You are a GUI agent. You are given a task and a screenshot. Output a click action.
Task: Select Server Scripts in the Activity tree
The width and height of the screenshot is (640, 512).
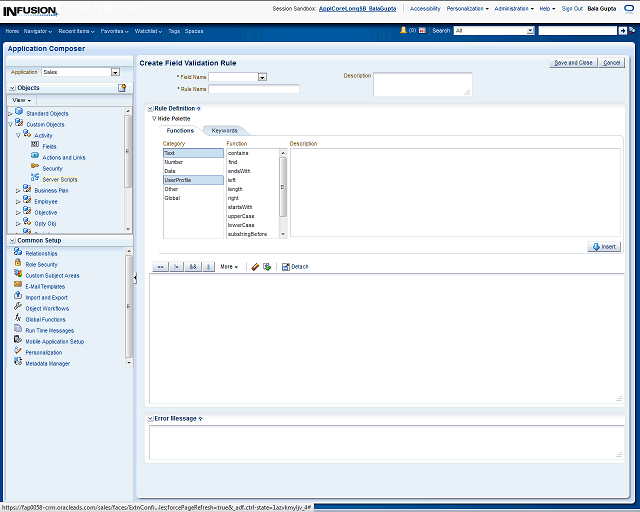(59, 179)
